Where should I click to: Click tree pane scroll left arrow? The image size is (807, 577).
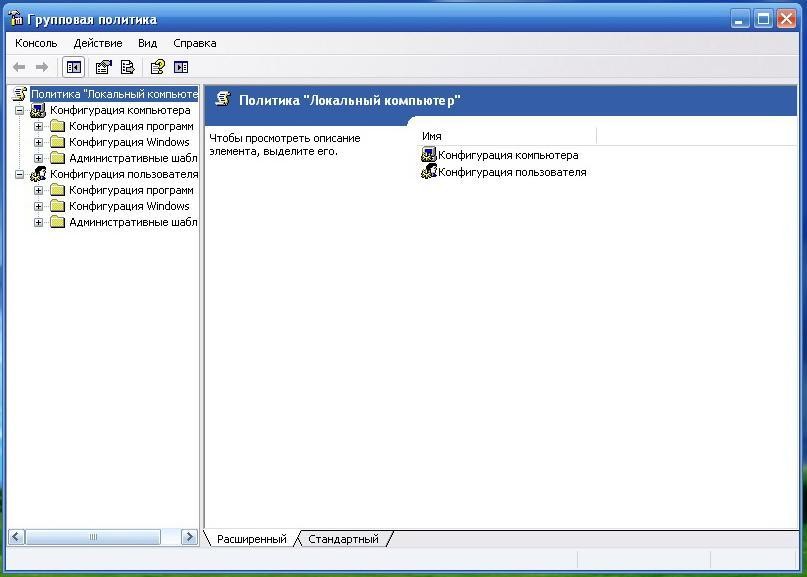16,537
